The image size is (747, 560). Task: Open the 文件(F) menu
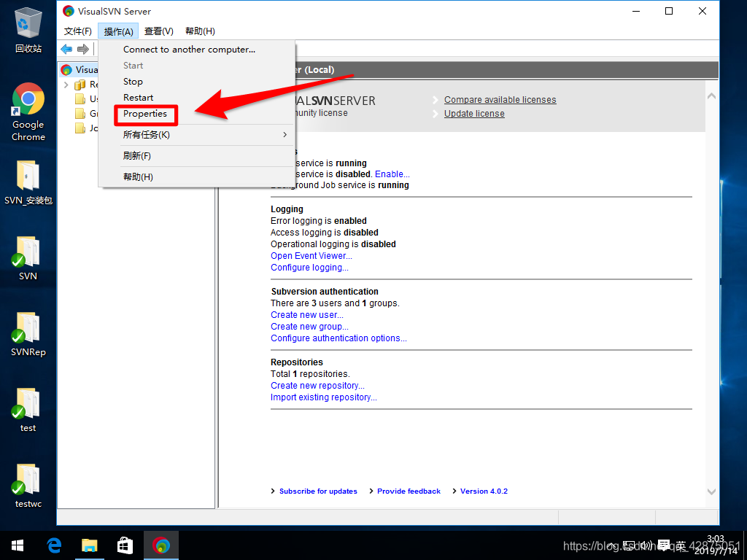point(77,31)
